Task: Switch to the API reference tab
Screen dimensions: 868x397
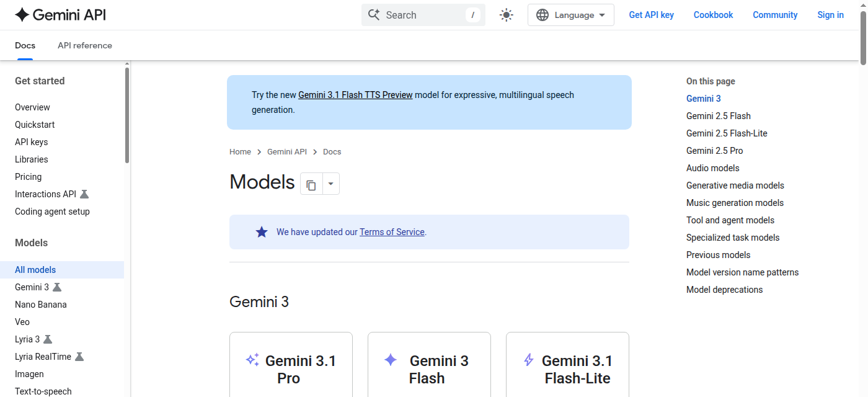Action: [84, 45]
